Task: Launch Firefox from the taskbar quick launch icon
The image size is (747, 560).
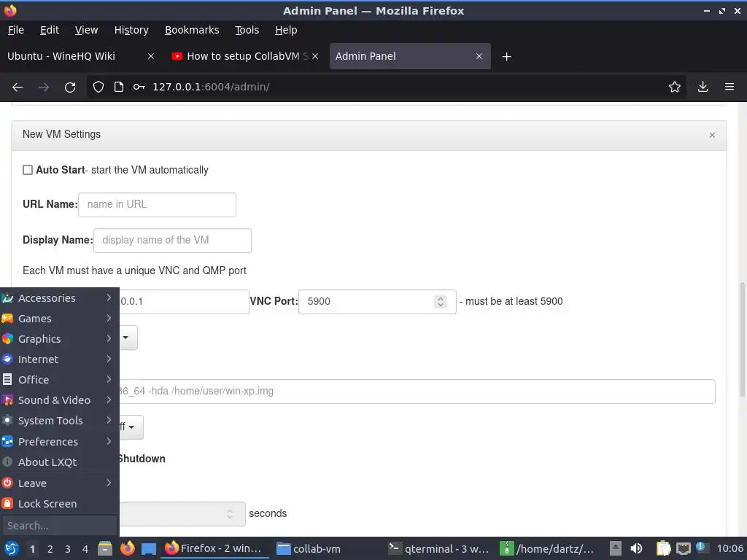Action: (127, 548)
